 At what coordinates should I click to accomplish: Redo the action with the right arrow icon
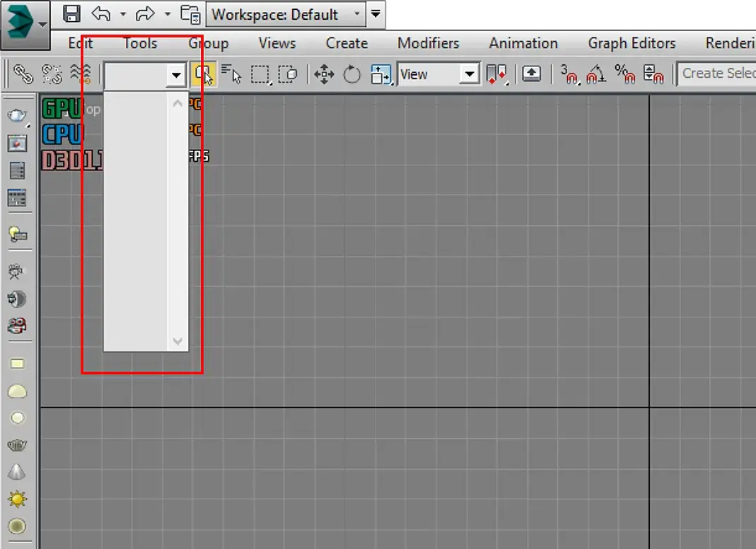[x=145, y=14]
